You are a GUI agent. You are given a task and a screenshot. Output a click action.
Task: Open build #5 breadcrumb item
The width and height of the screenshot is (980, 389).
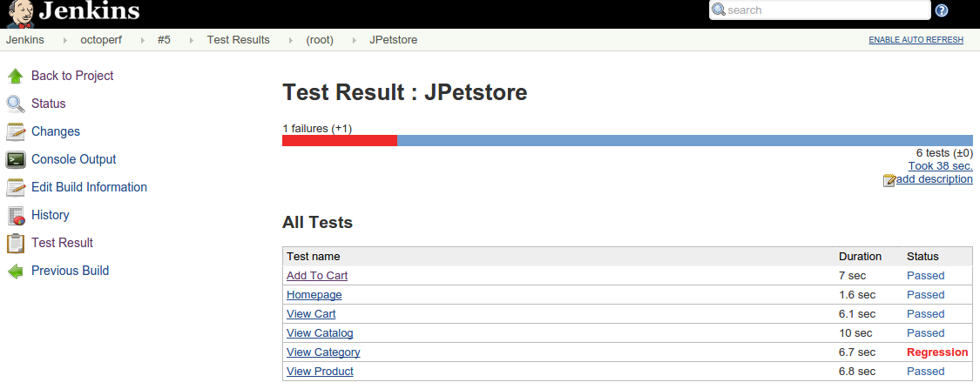tap(164, 40)
